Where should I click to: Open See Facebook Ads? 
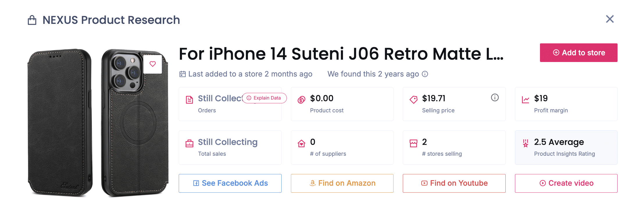pos(230,183)
